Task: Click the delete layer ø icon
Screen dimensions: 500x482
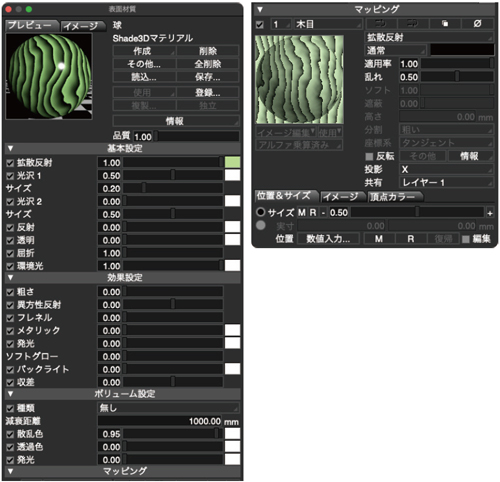Action: [477, 24]
